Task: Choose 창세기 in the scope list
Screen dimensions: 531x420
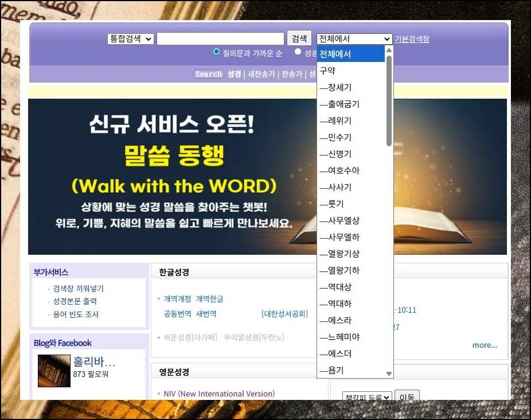Action: click(x=336, y=87)
